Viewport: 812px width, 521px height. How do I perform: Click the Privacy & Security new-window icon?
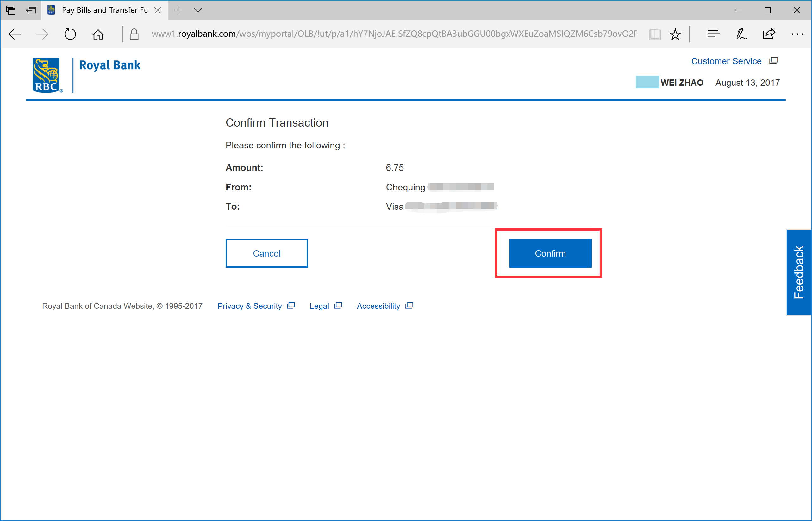[x=291, y=306]
